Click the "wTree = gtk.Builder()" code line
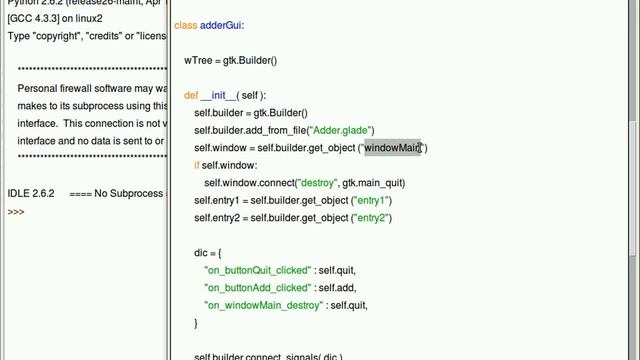Image resolution: width=640 pixels, height=360 pixels. point(231,60)
